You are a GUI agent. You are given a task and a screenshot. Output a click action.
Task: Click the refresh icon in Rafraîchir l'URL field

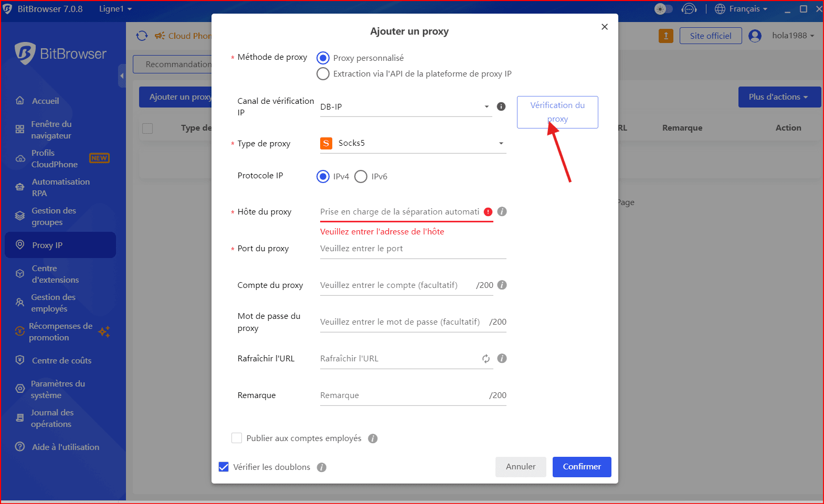[486, 359]
